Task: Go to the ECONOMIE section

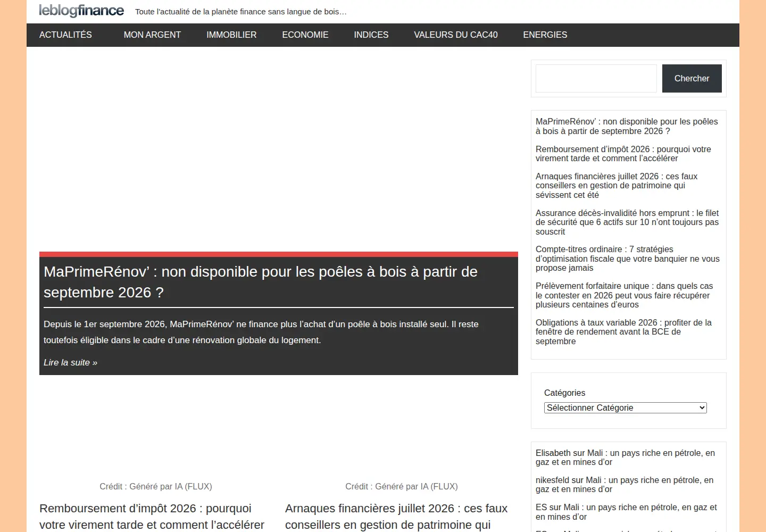Action: pos(305,35)
